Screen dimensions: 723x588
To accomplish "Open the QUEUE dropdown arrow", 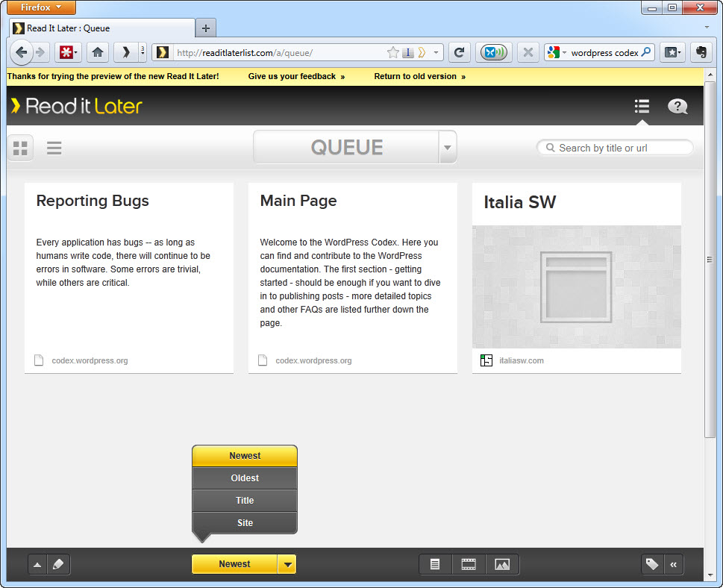I will coord(447,148).
